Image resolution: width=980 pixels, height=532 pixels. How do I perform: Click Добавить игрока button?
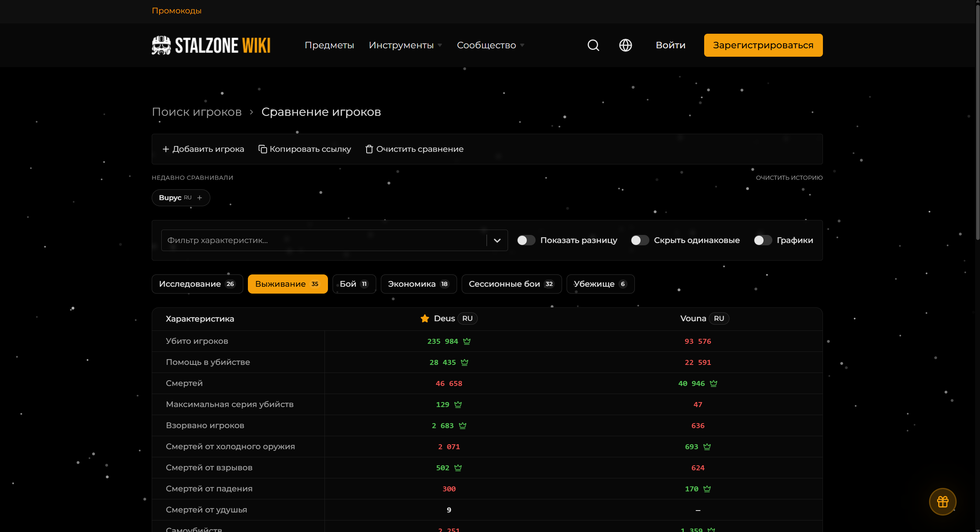pos(203,149)
